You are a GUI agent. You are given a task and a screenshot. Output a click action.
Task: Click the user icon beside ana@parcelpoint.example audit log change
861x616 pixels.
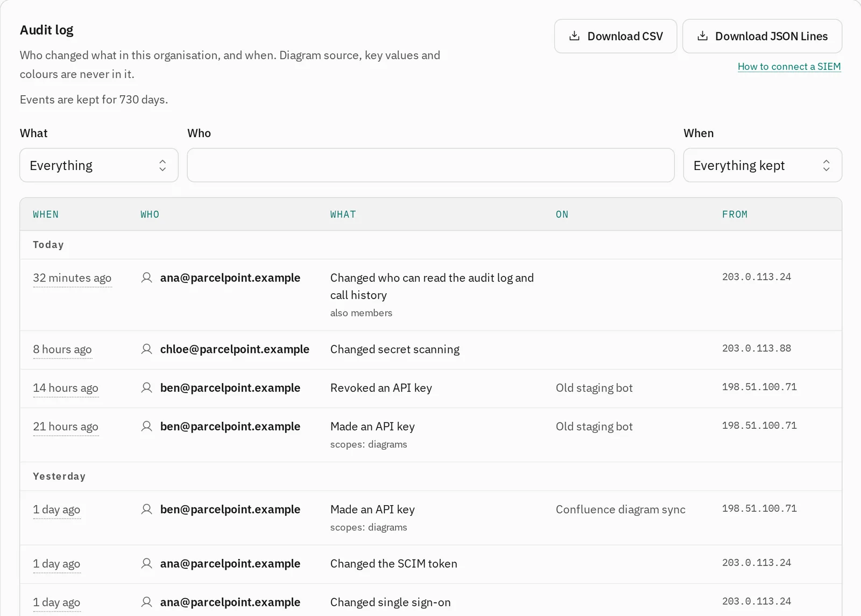[x=146, y=278]
